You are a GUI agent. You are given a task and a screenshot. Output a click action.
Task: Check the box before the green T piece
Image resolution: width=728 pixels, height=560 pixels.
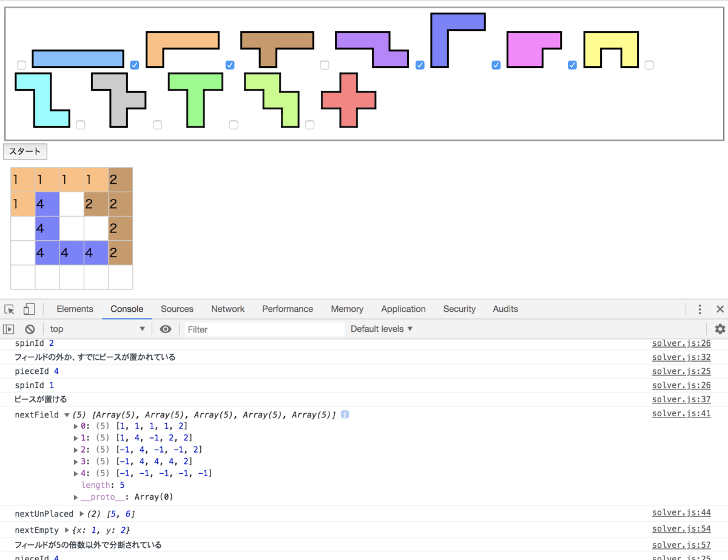click(x=158, y=125)
